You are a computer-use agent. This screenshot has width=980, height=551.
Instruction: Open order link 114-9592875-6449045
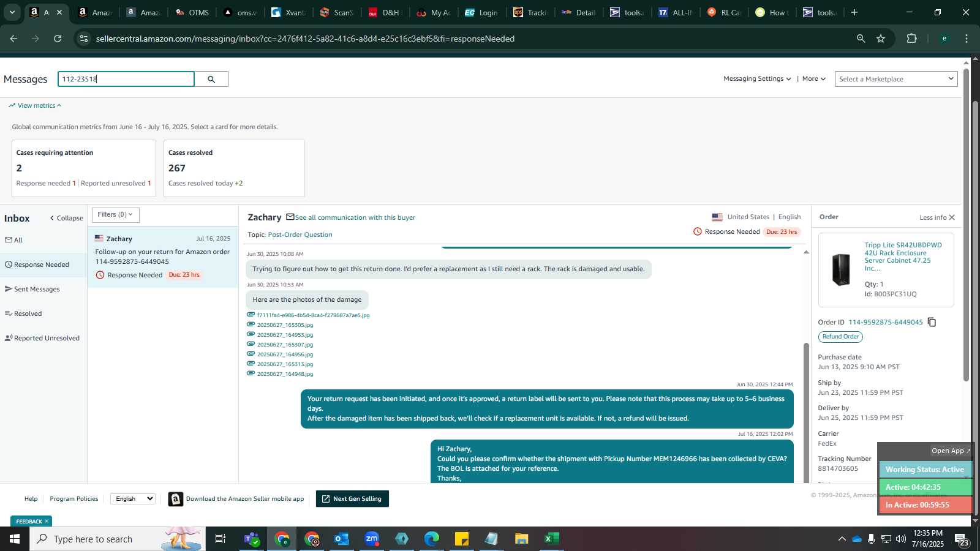(x=886, y=322)
